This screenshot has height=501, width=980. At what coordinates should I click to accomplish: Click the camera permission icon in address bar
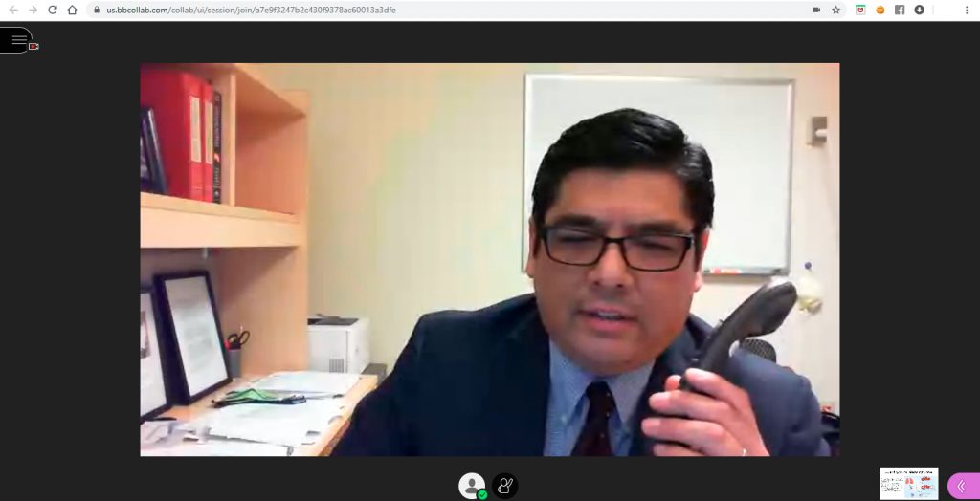[x=816, y=10]
